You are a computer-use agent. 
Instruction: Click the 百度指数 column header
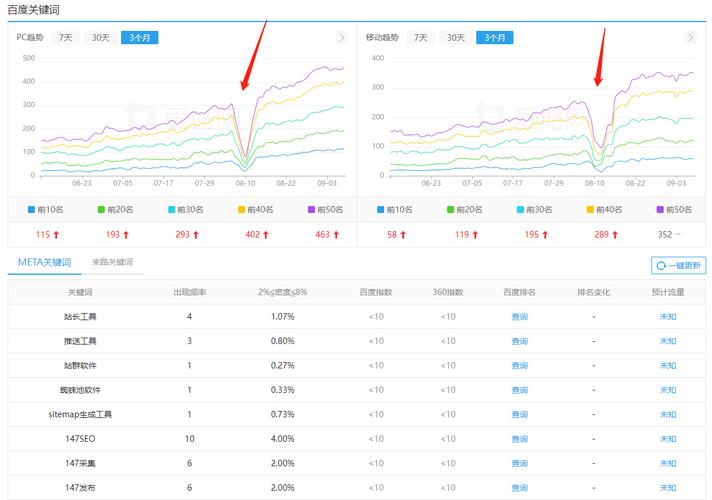coord(376,292)
